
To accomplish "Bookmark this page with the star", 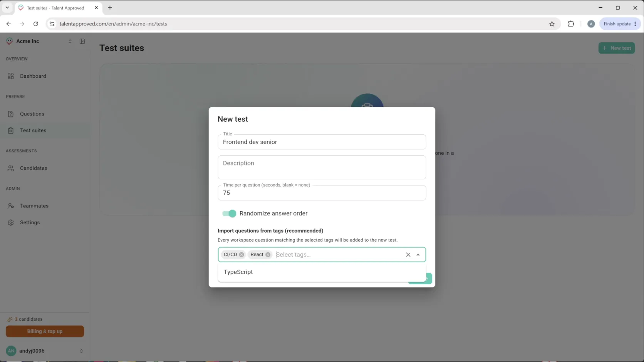I will point(552,24).
